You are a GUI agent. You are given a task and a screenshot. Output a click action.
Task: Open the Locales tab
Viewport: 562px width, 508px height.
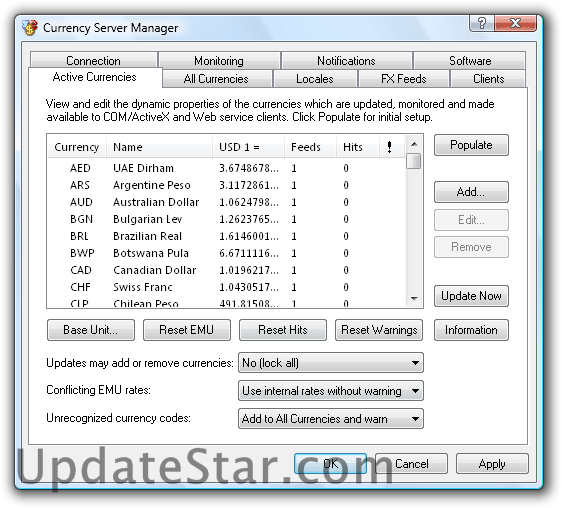click(315, 79)
